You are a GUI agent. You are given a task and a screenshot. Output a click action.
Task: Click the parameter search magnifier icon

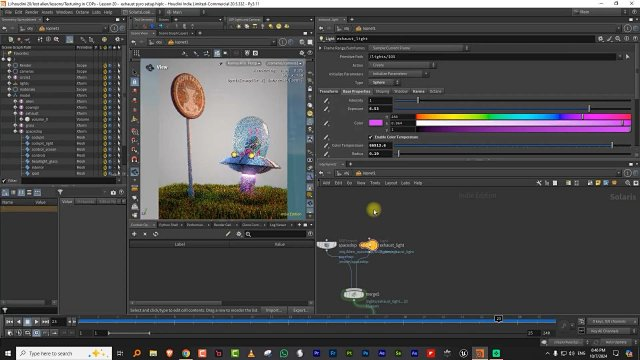[618, 38]
